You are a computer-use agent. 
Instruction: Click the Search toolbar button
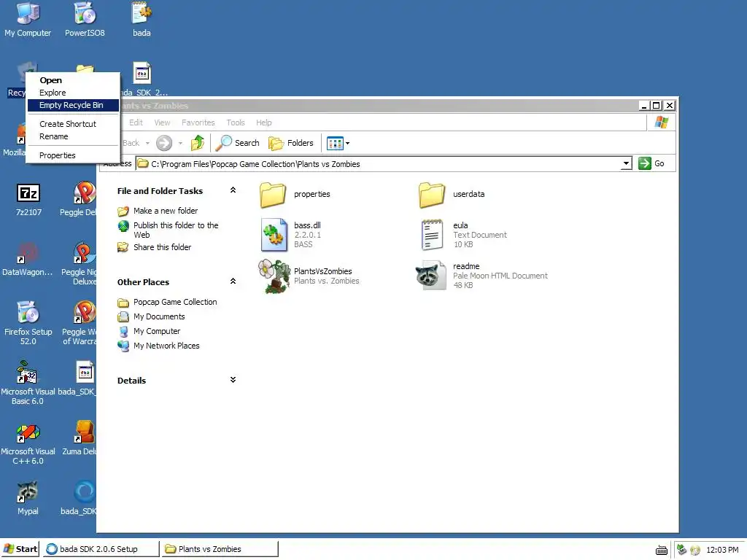click(237, 143)
